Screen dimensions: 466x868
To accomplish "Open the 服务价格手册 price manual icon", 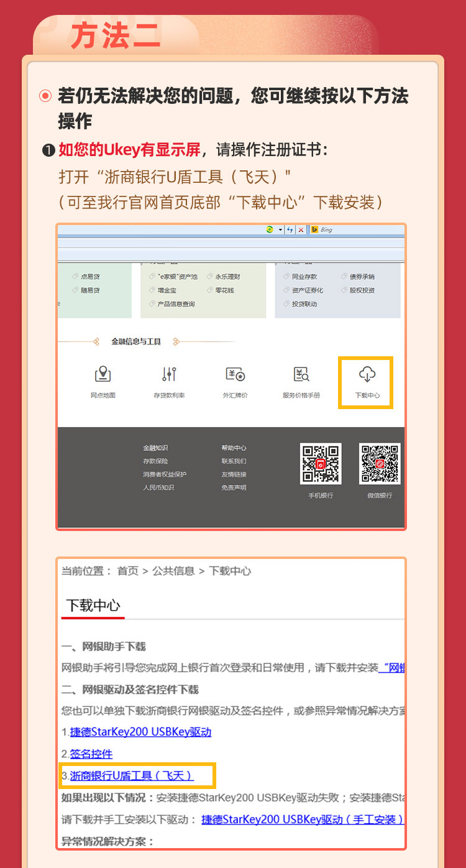I will point(301,374).
